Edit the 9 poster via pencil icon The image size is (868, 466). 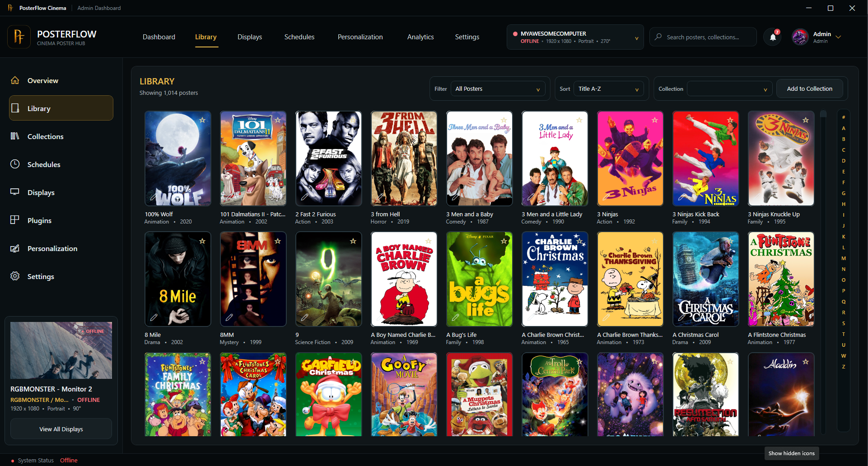(304, 317)
